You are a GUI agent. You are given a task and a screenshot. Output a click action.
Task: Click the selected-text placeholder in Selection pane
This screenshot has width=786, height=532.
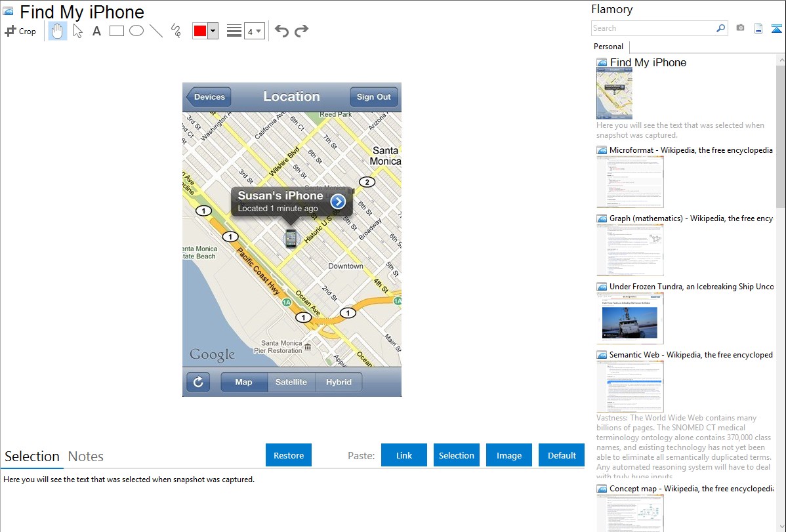(129, 480)
